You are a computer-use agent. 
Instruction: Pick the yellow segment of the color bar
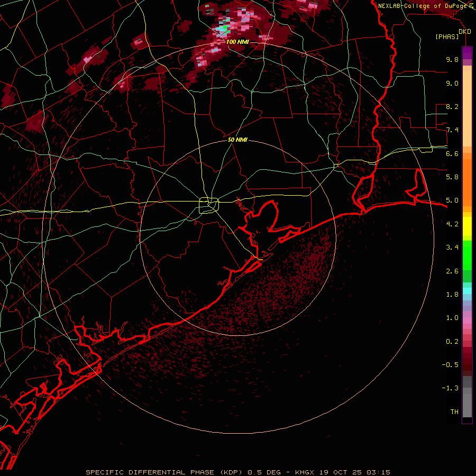[x=467, y=226]
